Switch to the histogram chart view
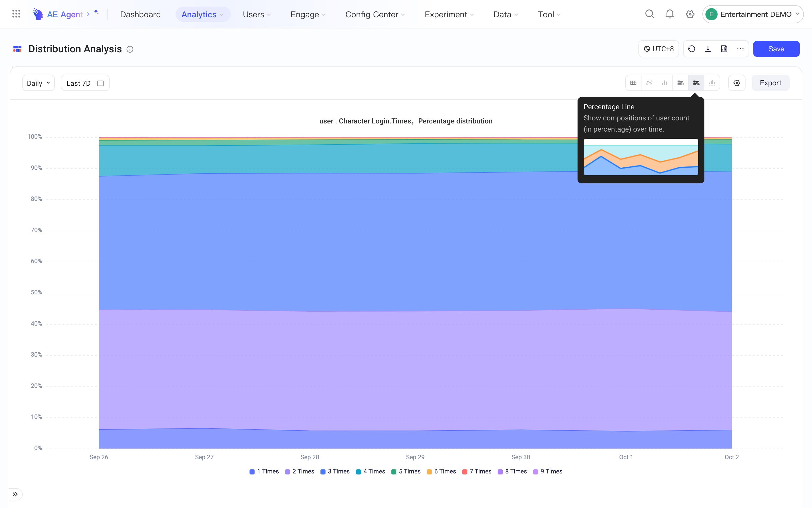Screen dimensions: 812x508 [712, 83]
